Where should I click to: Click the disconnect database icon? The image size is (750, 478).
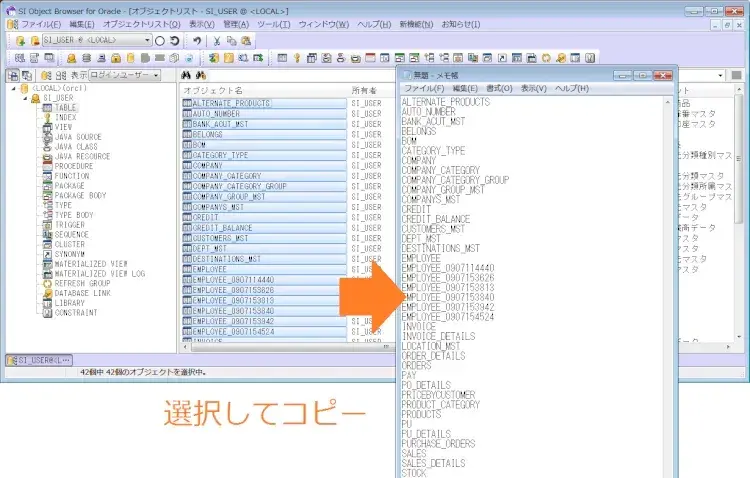[x=35, y=41]
